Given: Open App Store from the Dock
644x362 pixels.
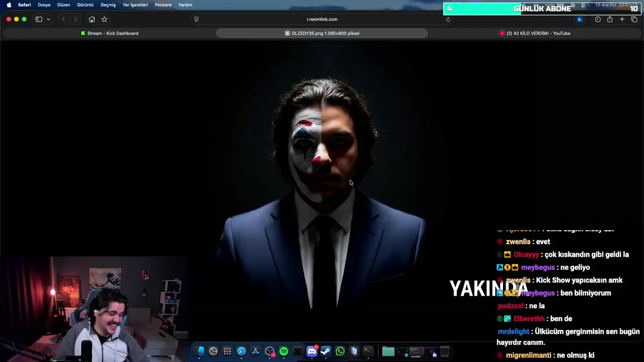Looking at the screenshot, I should pyautogui.click(x=256, y=351).
